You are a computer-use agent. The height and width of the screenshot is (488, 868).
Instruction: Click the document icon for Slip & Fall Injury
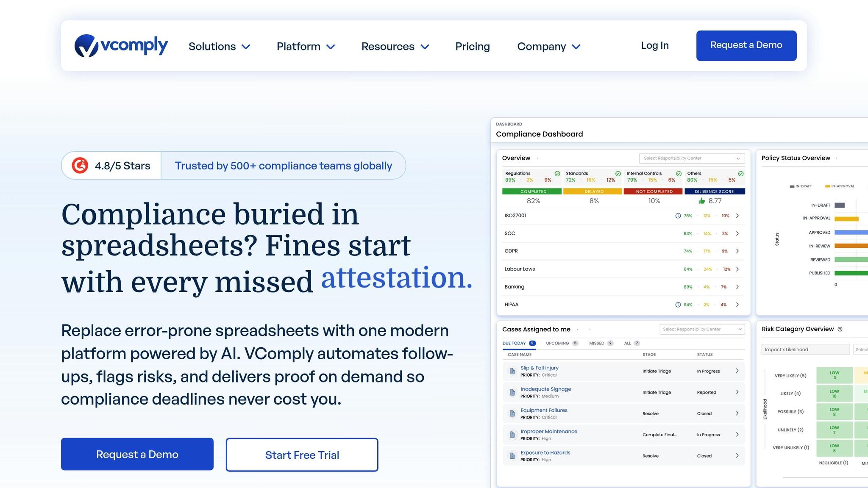512,372
